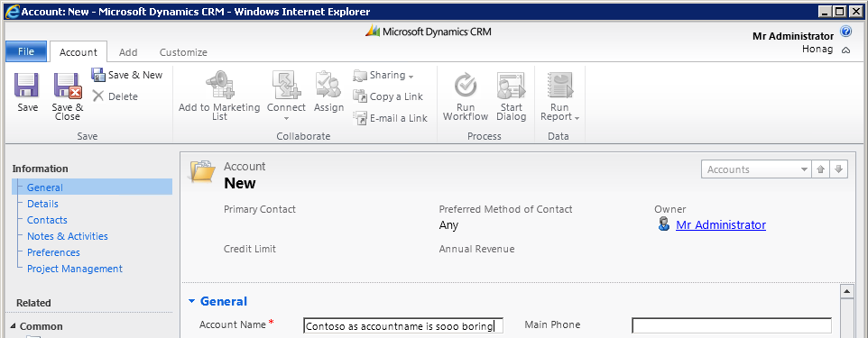Go to Notes & Activities section
The height and width of the screenshot is (338, 868).
[x=68, y=236]
